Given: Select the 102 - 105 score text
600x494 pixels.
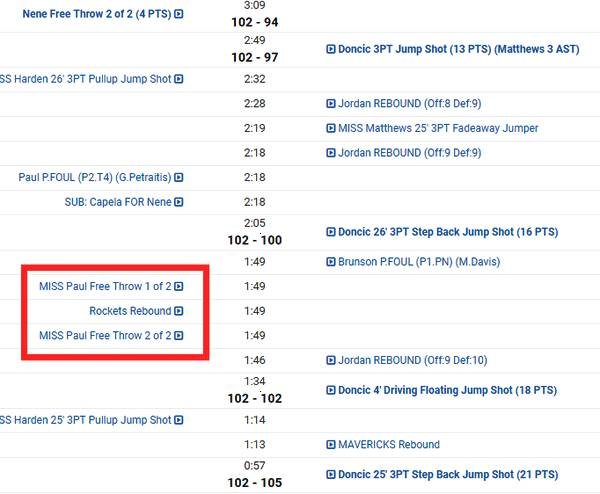Looking at the screenshot, I should pos(255,483).
